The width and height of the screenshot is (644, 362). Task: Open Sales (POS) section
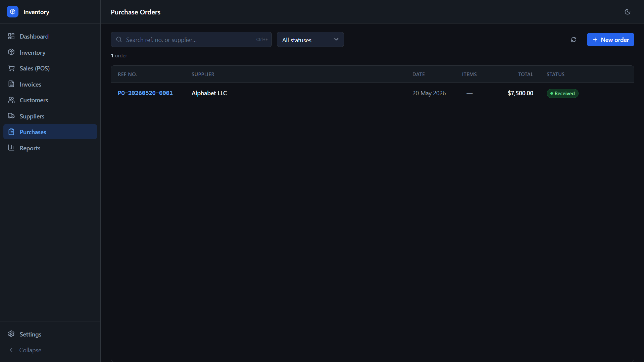click(x=50, y=68)
